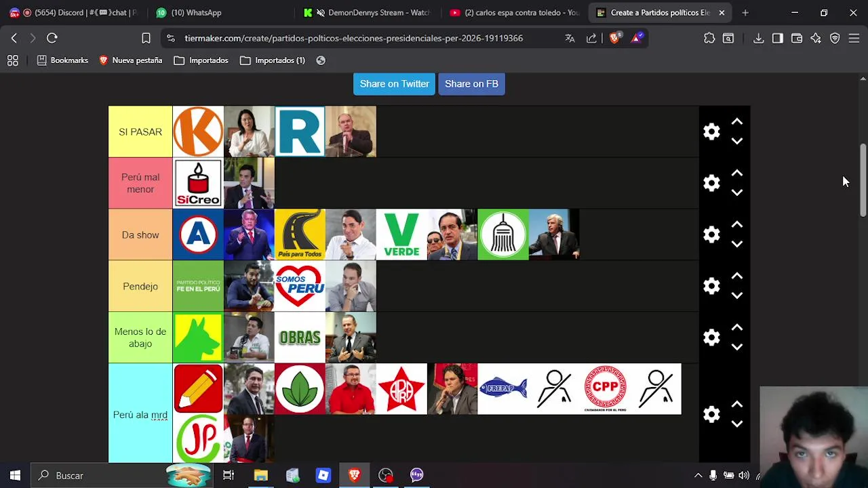The image size is (868, 488).
Task: Select the SI PASAR tier label
Action: pyautogui.click(x=140, y=131)
